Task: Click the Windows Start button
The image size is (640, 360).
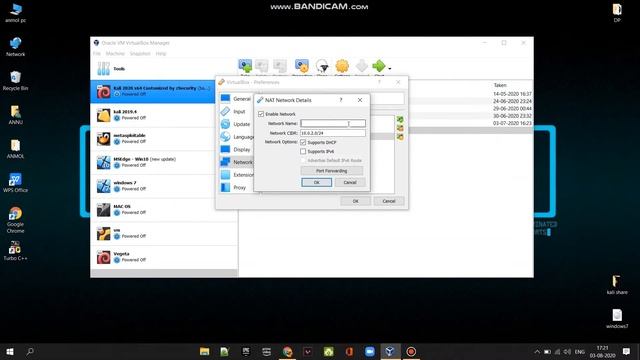Action: pos(10,351)
